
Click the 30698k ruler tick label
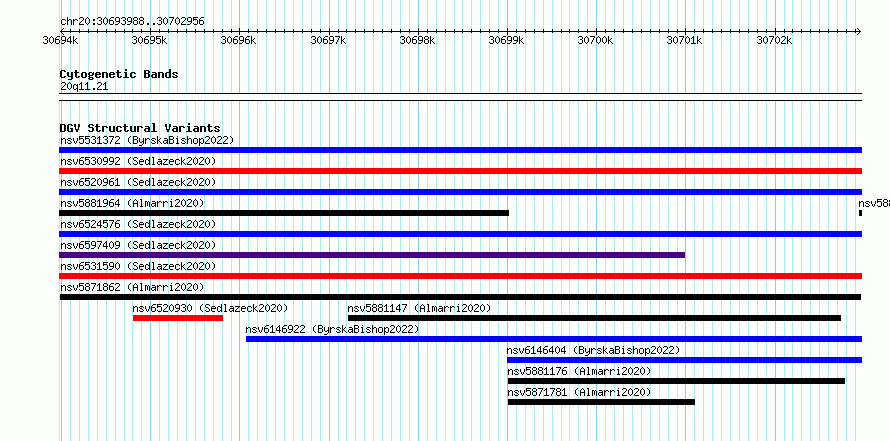pyautogui.click(x=417, y=40)
